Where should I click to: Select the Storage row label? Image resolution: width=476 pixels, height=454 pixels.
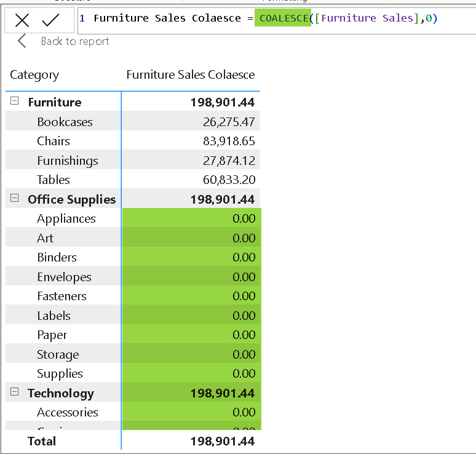(x=58, y=354)
